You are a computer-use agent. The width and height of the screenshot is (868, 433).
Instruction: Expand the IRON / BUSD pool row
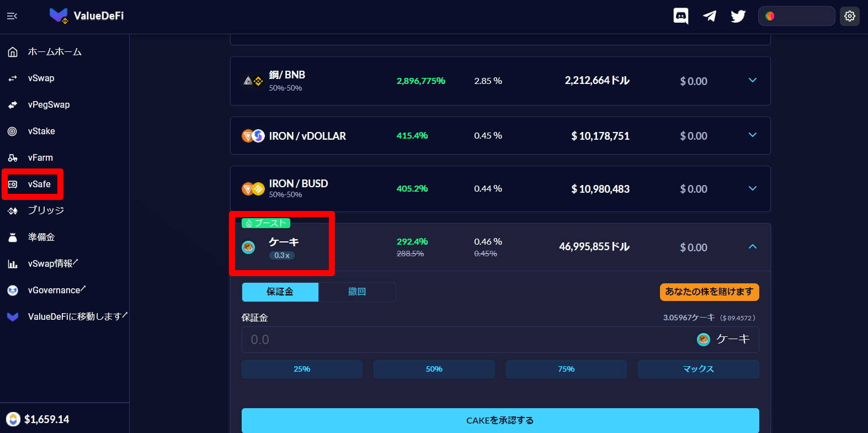coord(752,189)
